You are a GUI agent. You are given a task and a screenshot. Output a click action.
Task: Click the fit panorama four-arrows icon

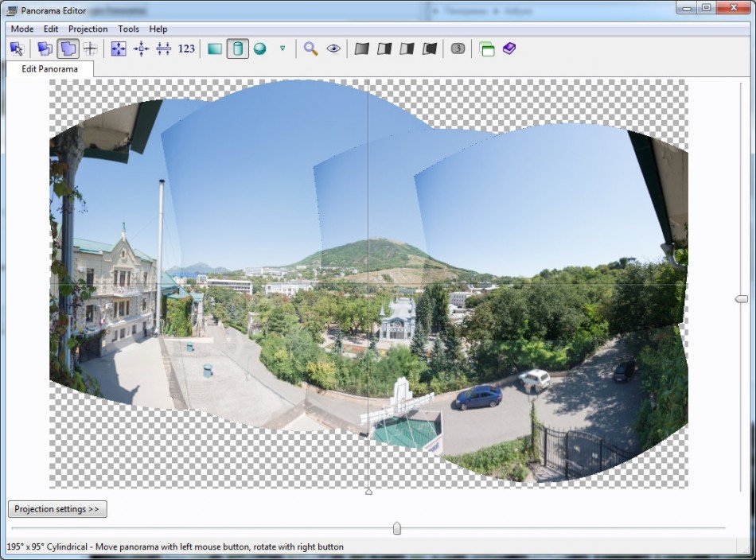point(119,49)
